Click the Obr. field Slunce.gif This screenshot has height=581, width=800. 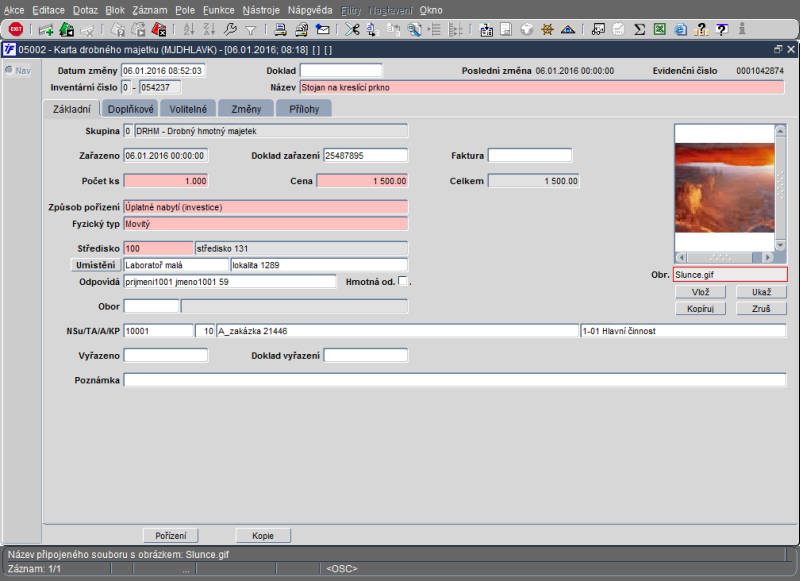(x=730, y=274)
